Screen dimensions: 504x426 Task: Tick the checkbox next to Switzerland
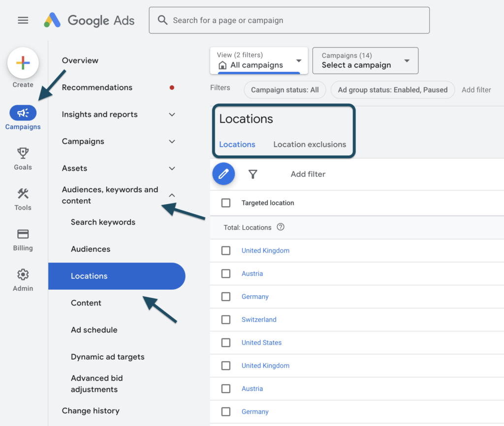pyautogui.click(x=226, y=319)
